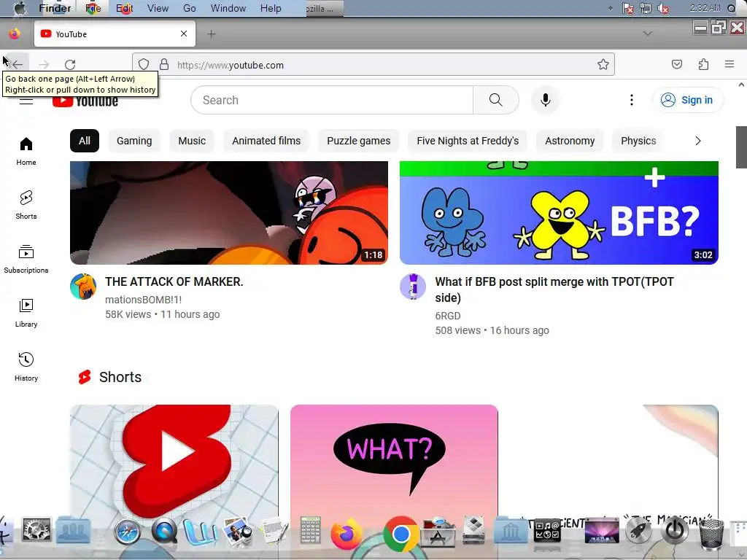Click the mationsBOMB channel avatar
Screen dimensions: 747x560
(x=83, y=287)
